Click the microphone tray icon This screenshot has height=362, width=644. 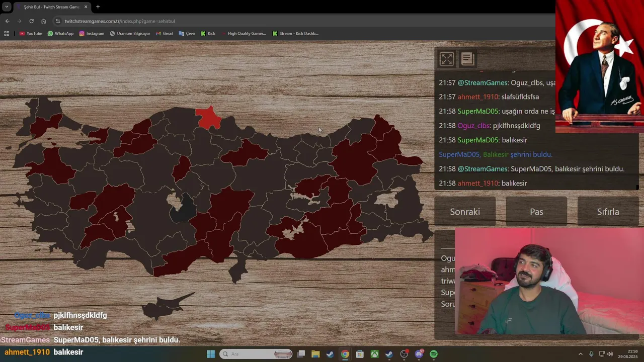pyautogui.click(x=591, y=354)
